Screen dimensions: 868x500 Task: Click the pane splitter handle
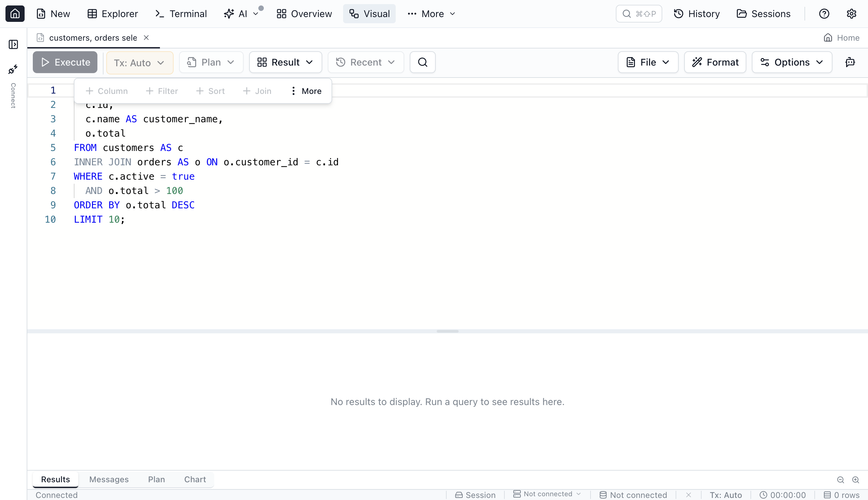[x=447, y=331]
